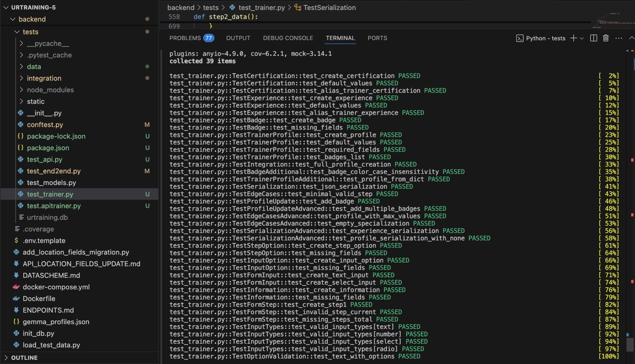Select conftest.py in the file tree
This screenshot has width=635, height=364.
45,124
